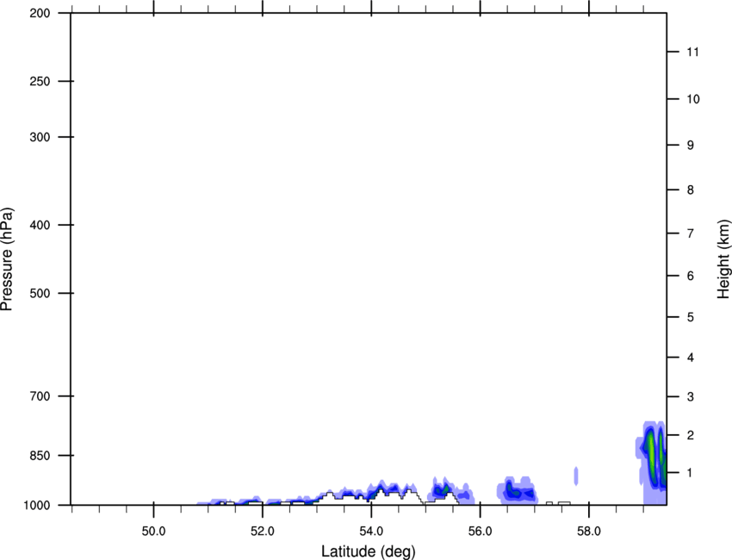Click the Pressure (hPa) axis title

7,258
